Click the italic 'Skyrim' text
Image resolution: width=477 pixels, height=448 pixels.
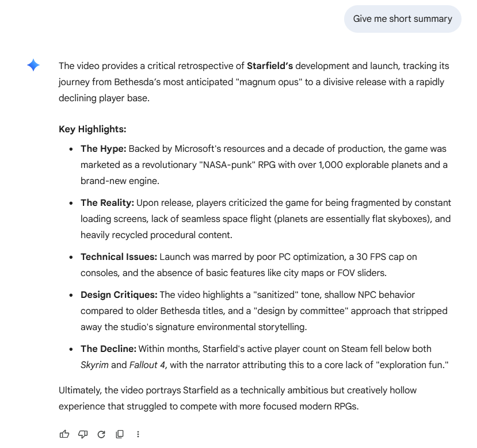[94, 365]
